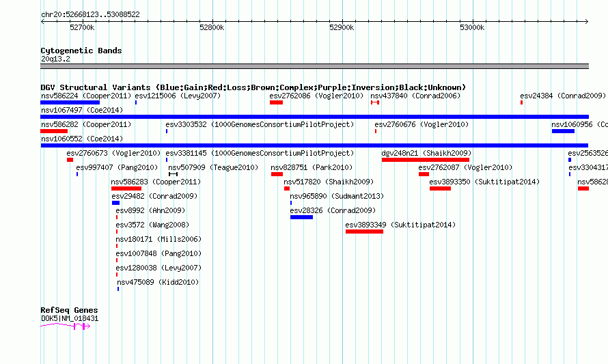Click the DOK5|NM_018431 gene label

point(70,319)
